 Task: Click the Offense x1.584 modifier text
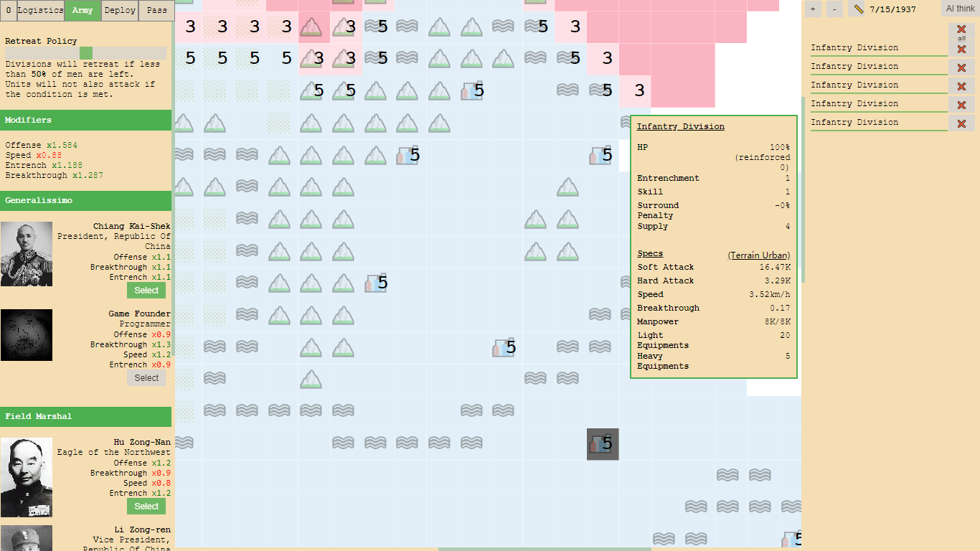coord(41,145)
